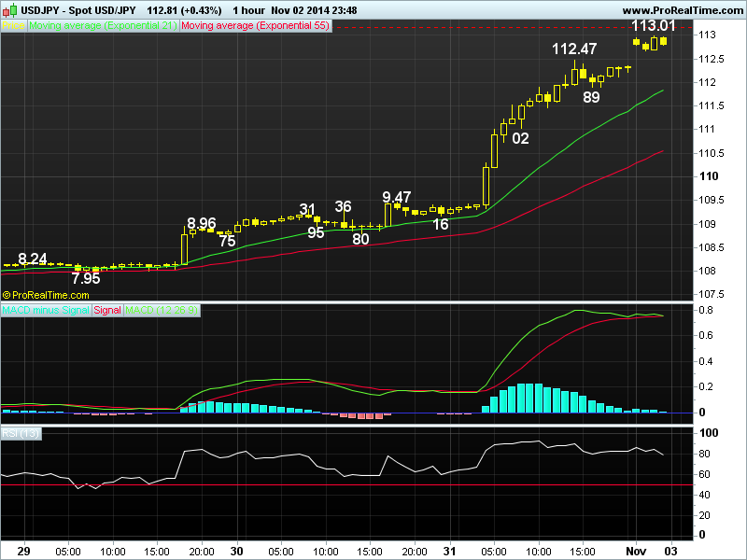This screenshot has height=560, width=747.
Task: Click the 80 annotation below candles
Action: coord(360,239)
